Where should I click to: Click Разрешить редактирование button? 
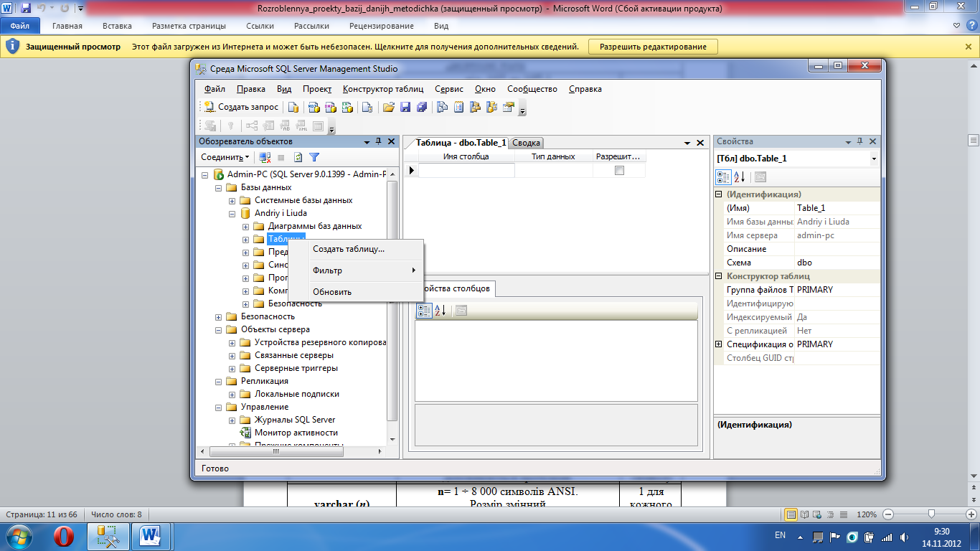tap(654, 47)
